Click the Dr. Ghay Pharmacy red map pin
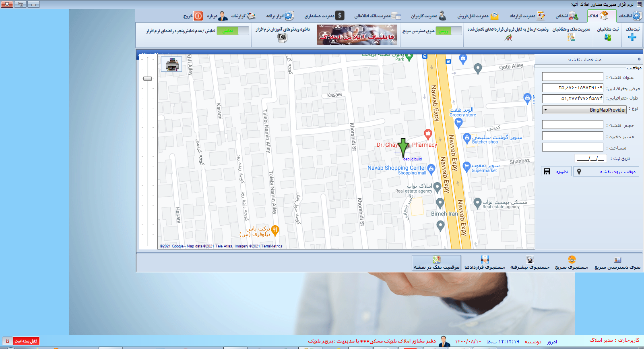Image resolution: width=644 pixels, height=349 pixels. (x=428, y=134)
